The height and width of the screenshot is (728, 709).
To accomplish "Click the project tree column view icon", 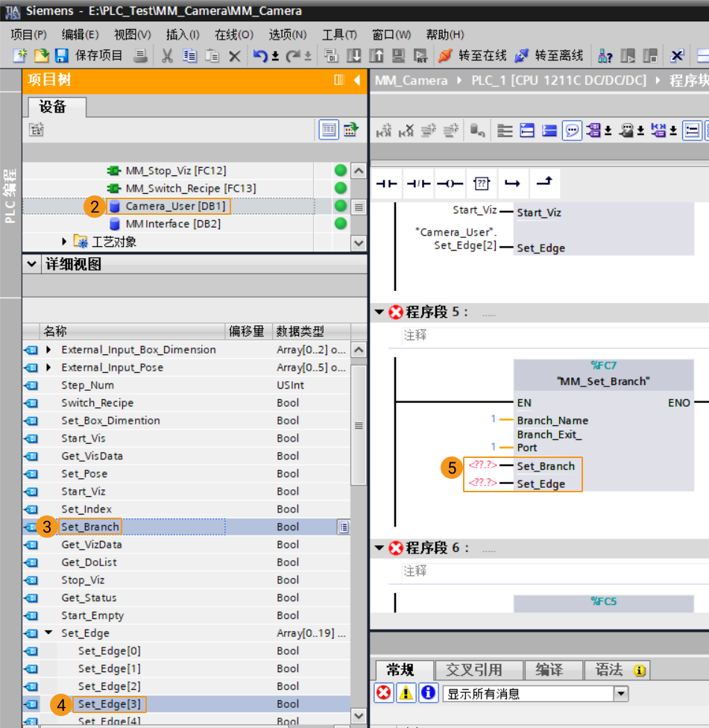I will tap(339, 80).
